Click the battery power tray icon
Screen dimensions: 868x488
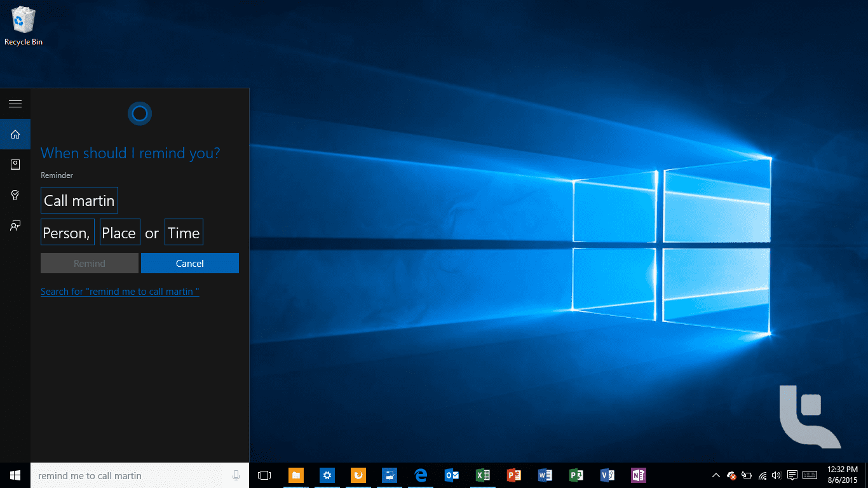point(747,475)
